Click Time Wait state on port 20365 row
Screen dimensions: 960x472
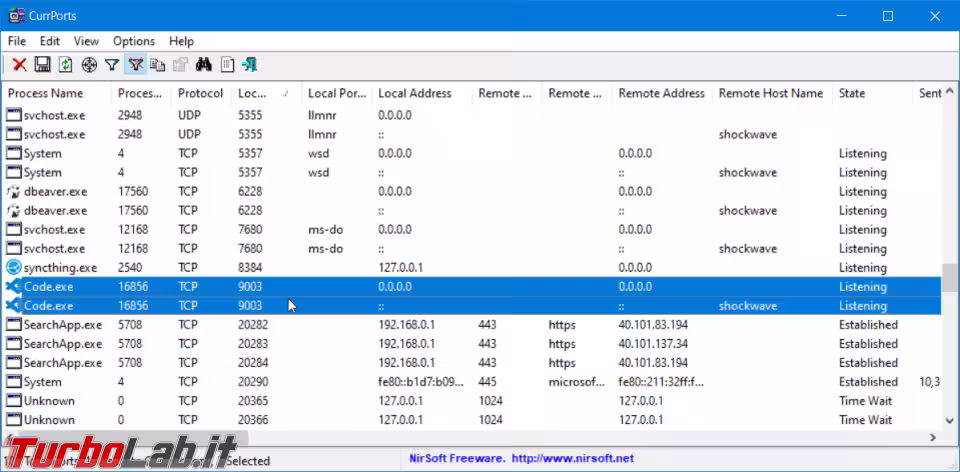[865, 401]
